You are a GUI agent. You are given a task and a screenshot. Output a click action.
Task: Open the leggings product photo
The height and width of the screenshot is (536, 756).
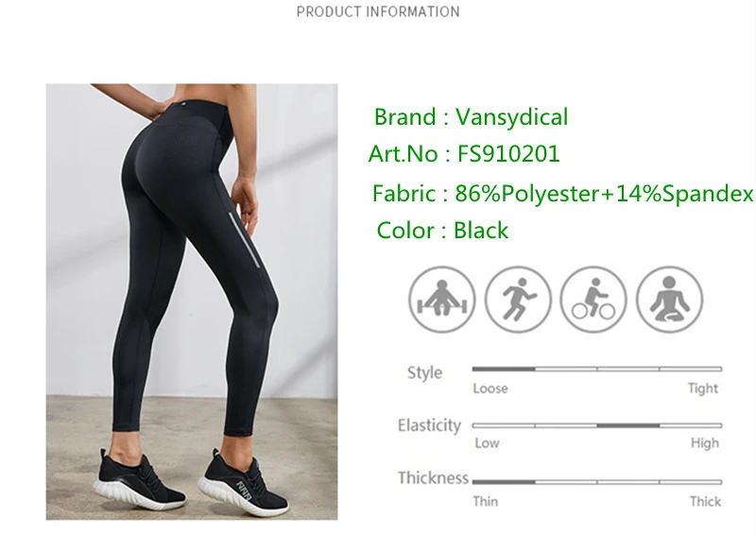click(192, 302)
